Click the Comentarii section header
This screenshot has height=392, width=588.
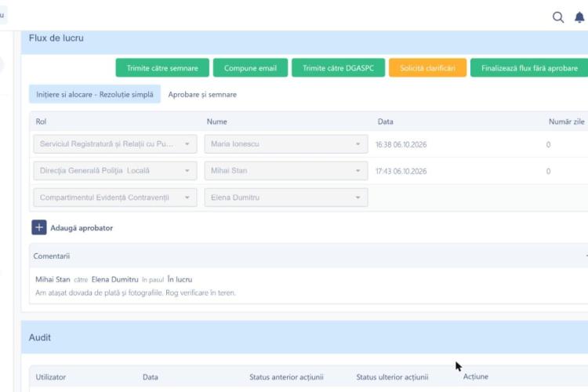pos(308,256)
